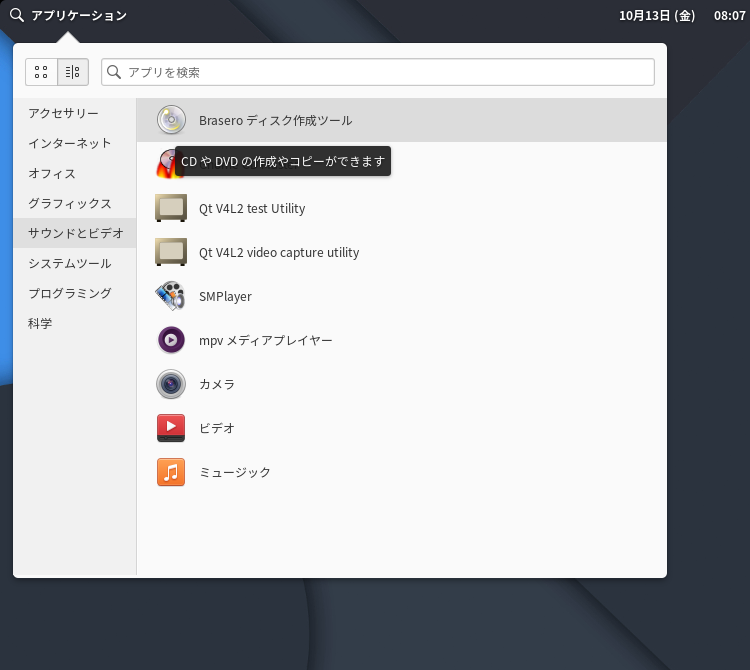Select the サウンドとビデオ category
The height and width of the screenshot is (670, 750).
point(75,233)
